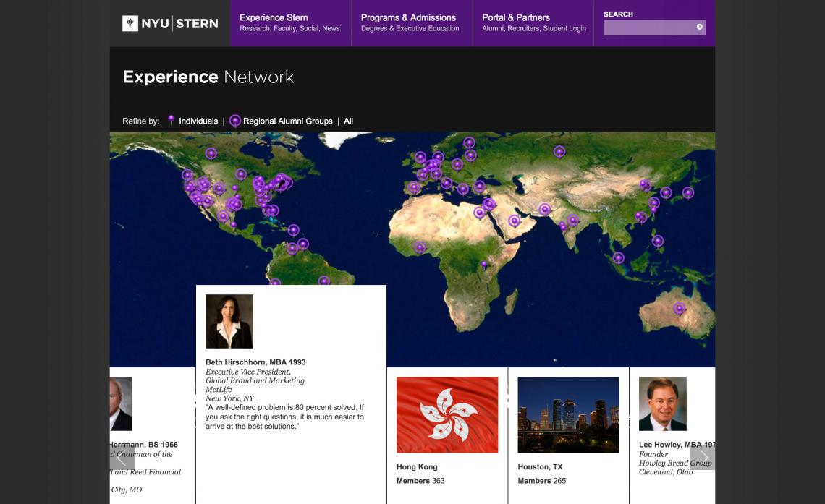
Task: Show All network entries
Action: click(x=348, y=121)
